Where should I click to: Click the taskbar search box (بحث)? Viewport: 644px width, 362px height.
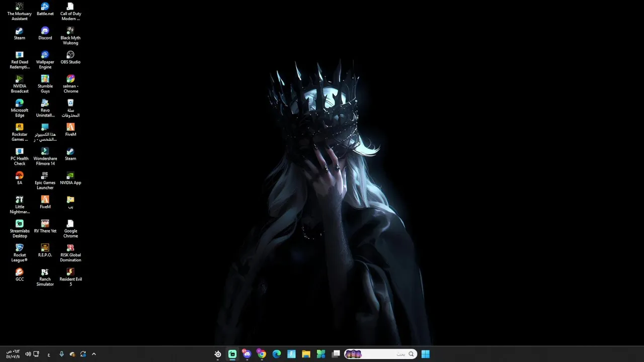coord(380,354)
